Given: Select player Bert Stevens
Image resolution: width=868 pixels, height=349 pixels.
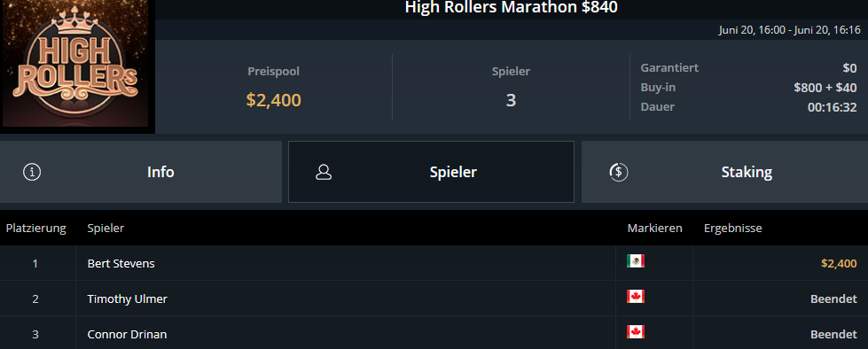Looking at the screenshot, I should click(x=121, y=263).
